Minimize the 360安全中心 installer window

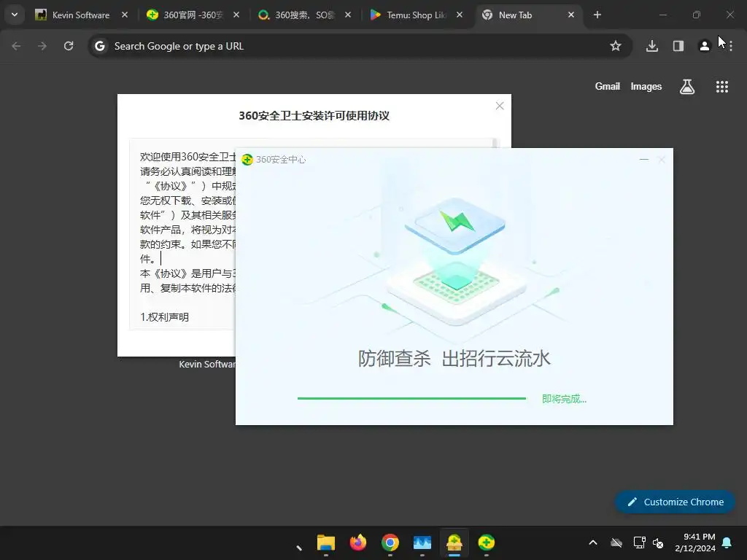(643, 160)
